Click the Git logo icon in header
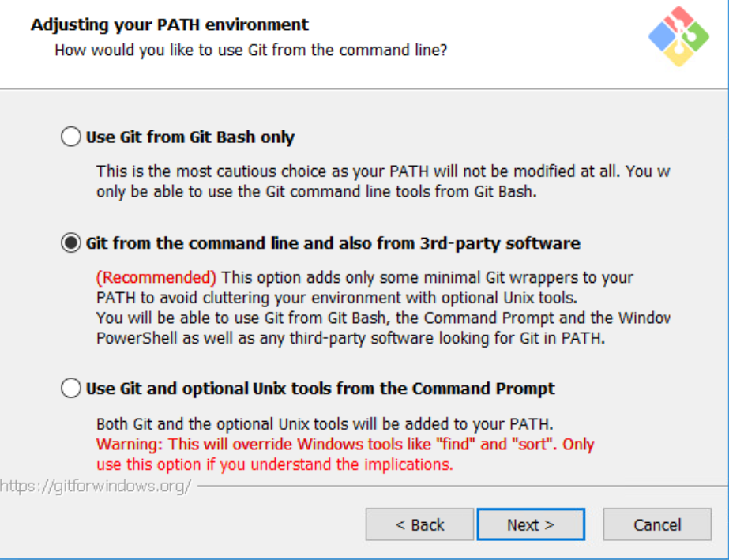Image resolution: width=729 pixels, height=560 pixels. tap(678, 36)
